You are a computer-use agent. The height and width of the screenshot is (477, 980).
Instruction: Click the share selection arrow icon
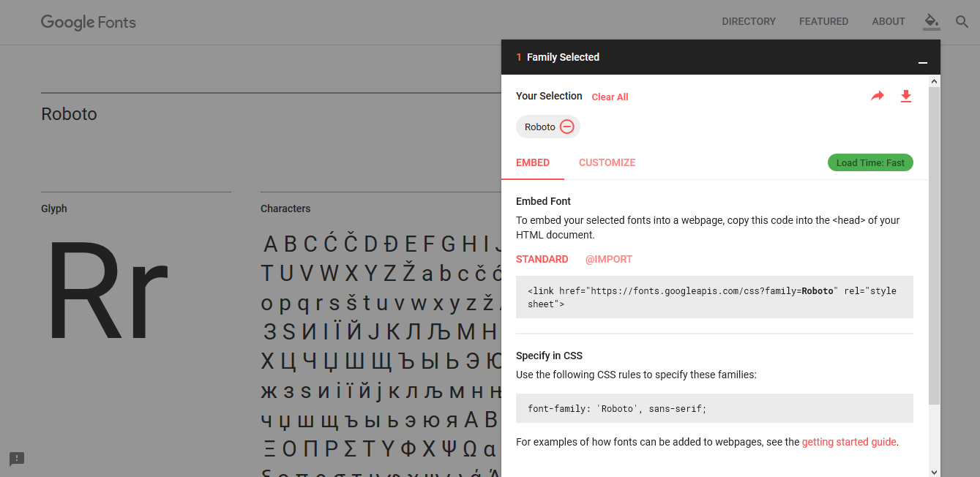878,96
